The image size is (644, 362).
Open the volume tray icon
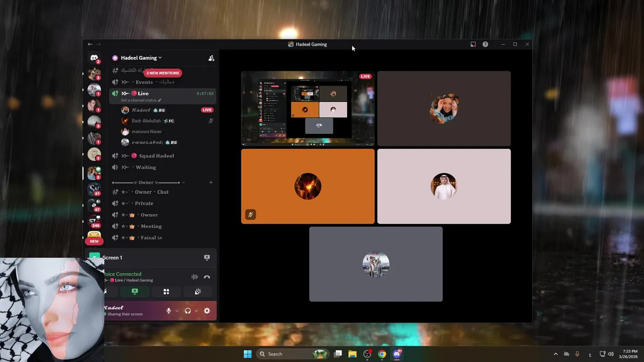611,354
